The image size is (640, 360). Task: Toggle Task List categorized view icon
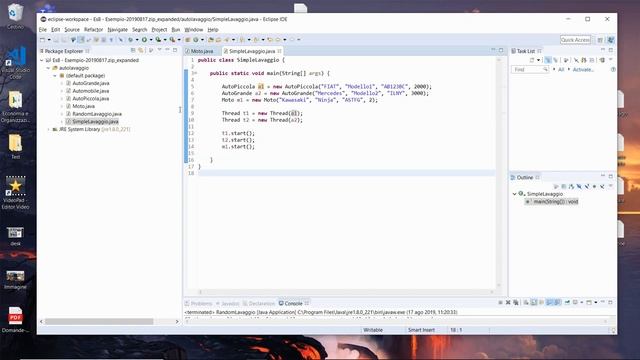click(x=547, y=60)
